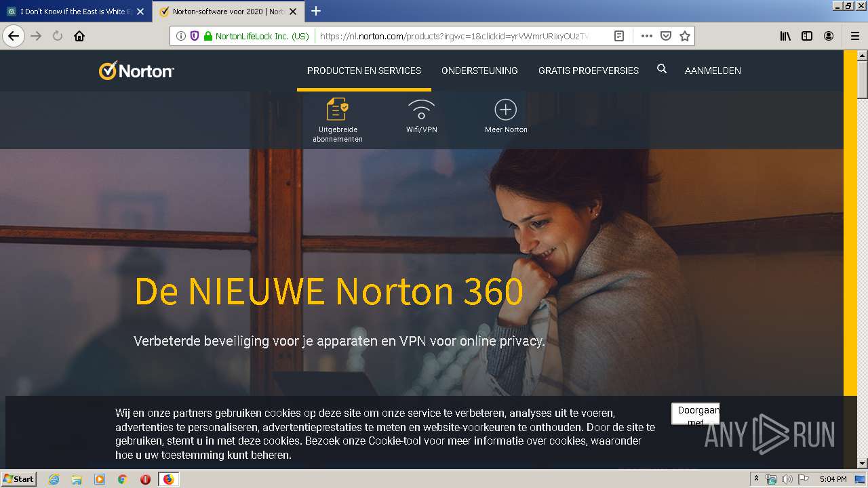This screenshot has width=868, height=488.
Task: Open site information icon in address bar
Action: [x=181, y=36]
